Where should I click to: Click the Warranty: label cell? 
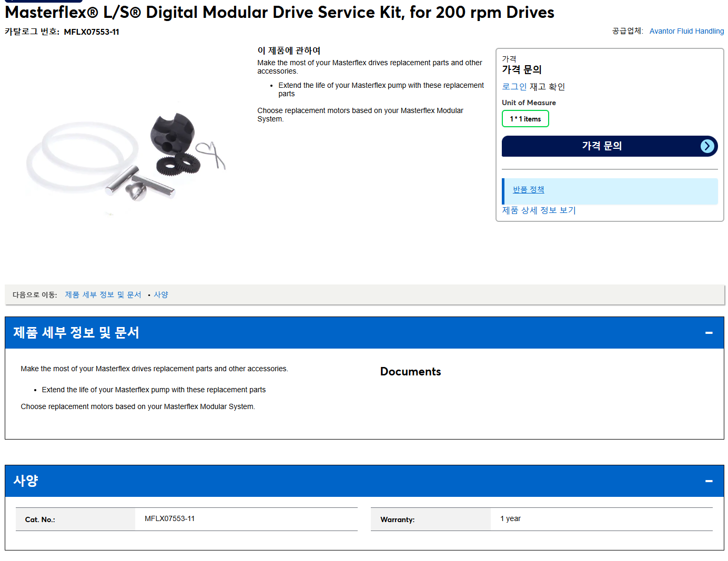[431, 519]
